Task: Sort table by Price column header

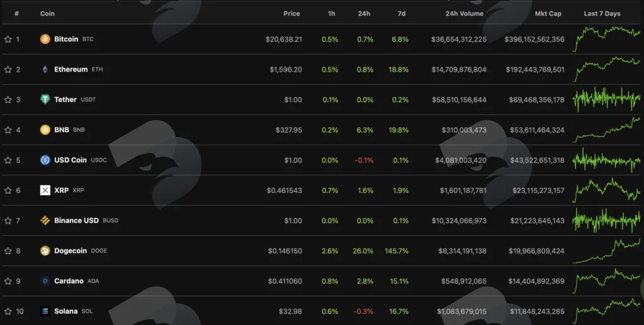Action: click(x=292, y=14)
